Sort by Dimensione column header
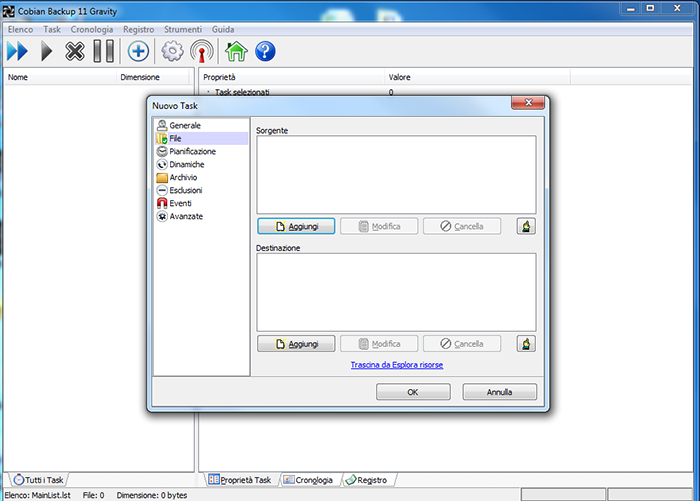The width and height of the screenshot is (700, 501). click(x=153, y=77)
